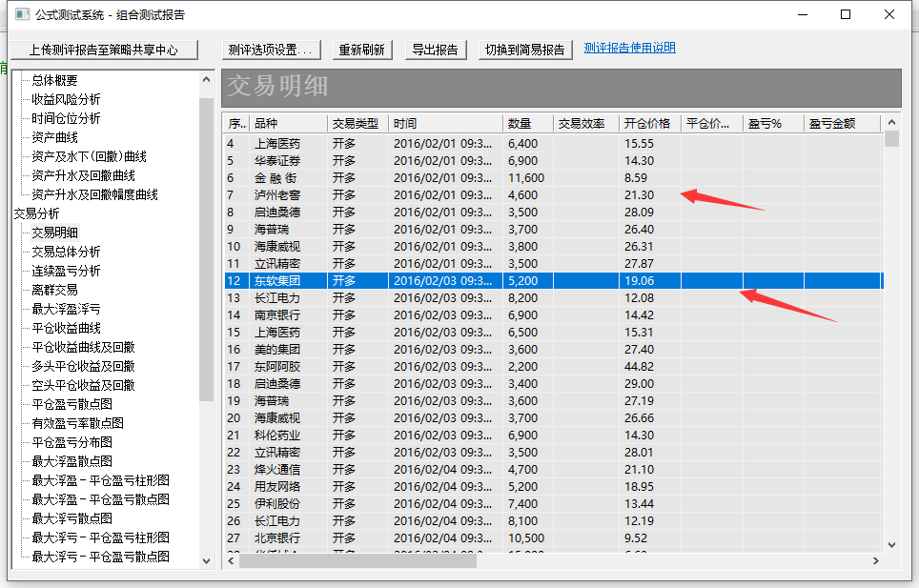919x588 pixels.
Task: Select 收益风险分析 tree item
Action: pyautogui.click(x=66, y=99)
